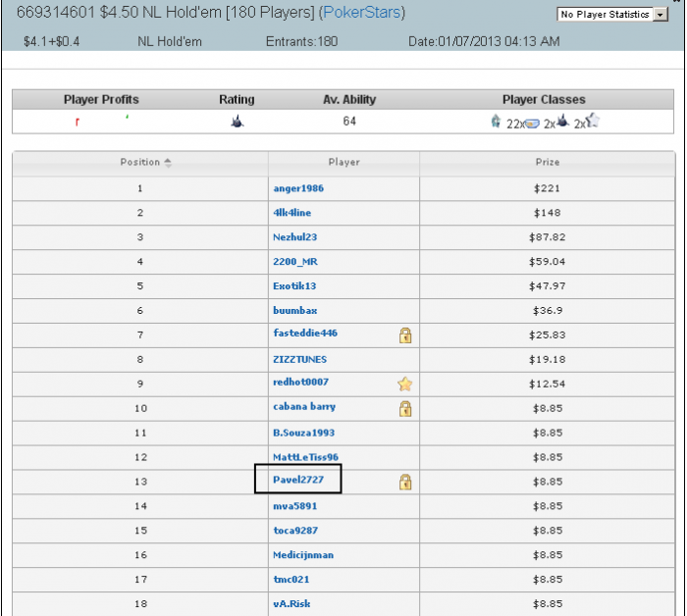The width and height of the screenshot is (687, 616).
Task: Open player vA.Risk profile
Action: click(x=291, y=604)
